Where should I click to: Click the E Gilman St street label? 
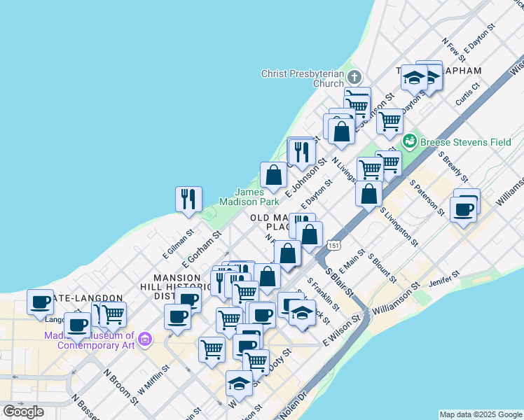(x=178, y=244)
